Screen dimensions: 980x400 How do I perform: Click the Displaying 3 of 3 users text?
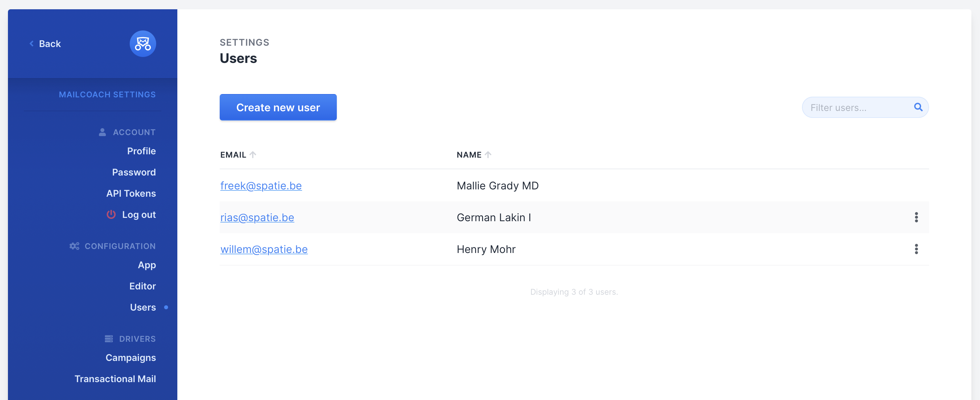pos(574,292)
